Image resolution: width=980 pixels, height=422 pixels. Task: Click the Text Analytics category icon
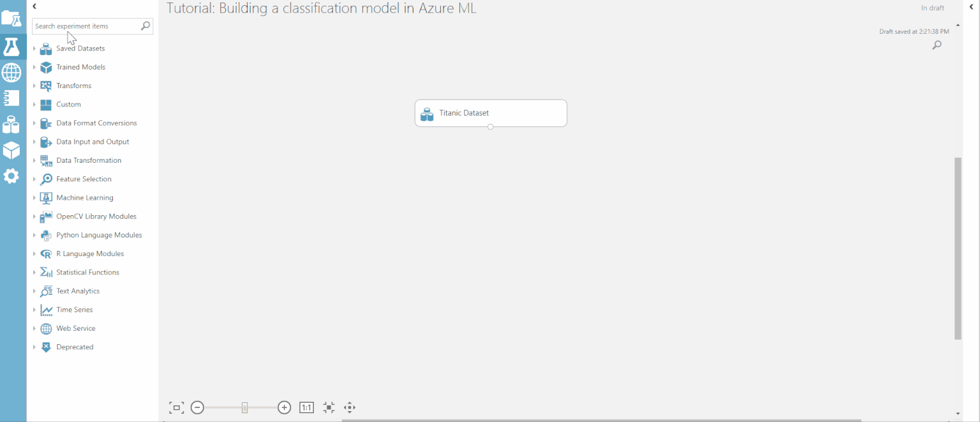(x=46, y=291)
